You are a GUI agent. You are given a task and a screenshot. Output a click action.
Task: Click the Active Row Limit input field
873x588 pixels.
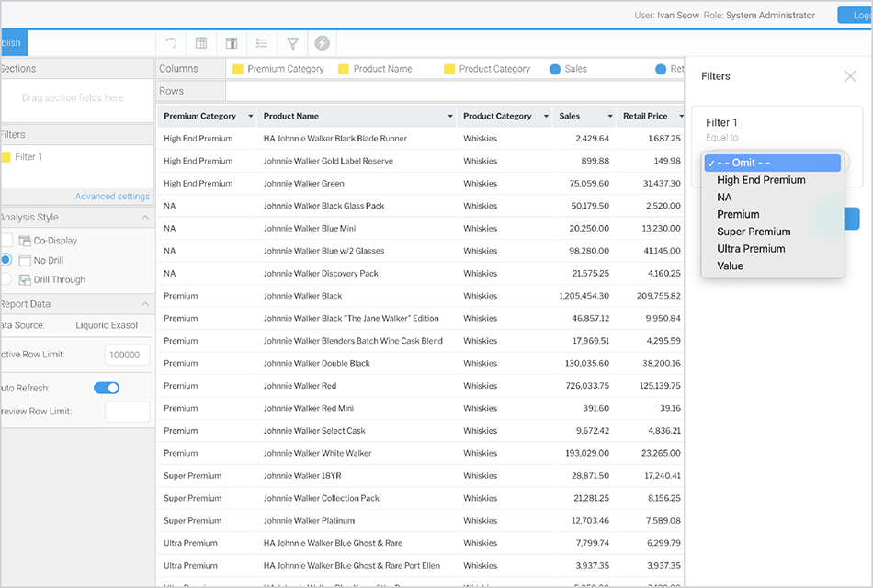[127, 355]
